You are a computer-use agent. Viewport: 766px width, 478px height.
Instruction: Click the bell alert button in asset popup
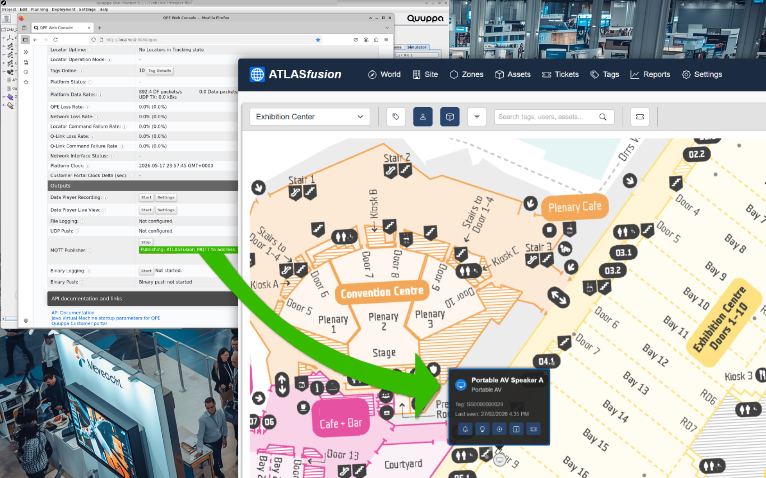(x=465, y=429)
